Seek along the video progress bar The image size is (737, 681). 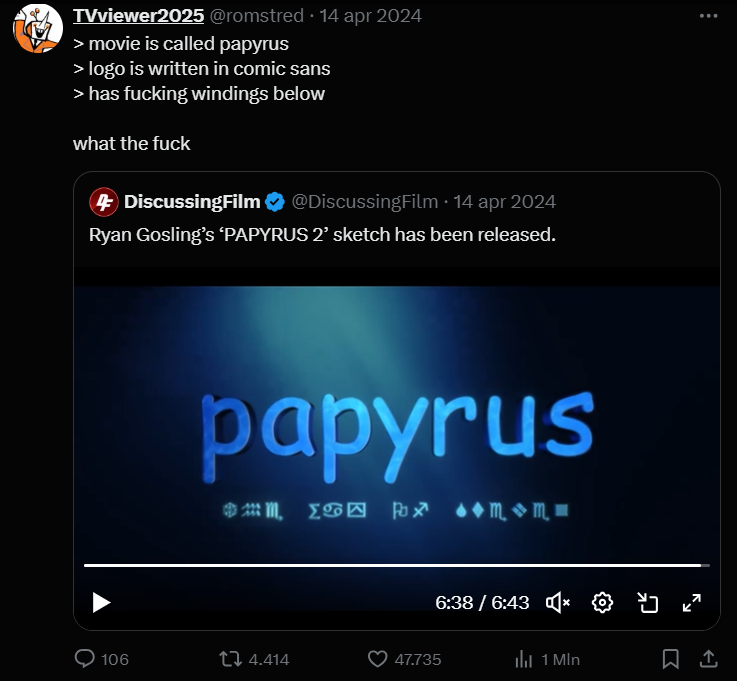(x=397, y=565)
